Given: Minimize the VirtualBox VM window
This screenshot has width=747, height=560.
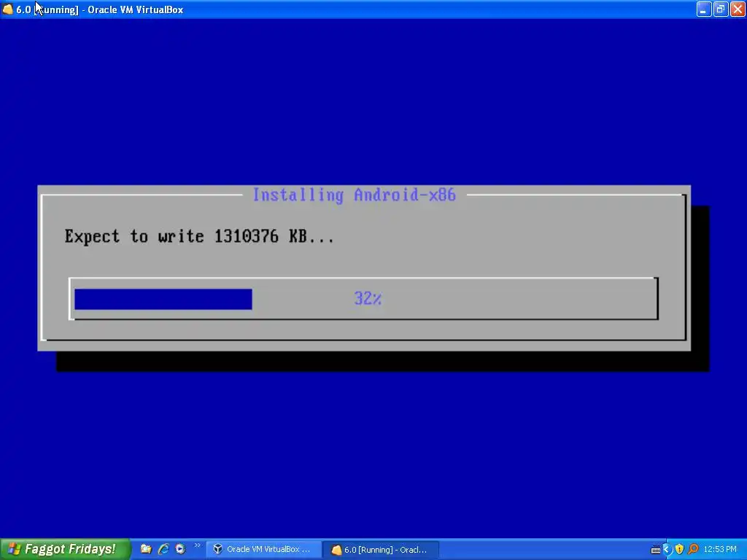Looking at the screenshot, I should tap(704, 9).
